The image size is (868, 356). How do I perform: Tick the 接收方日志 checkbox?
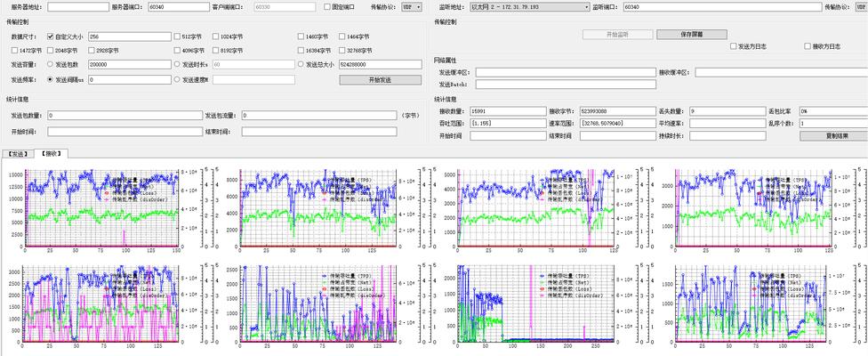[x=808, y=46]
